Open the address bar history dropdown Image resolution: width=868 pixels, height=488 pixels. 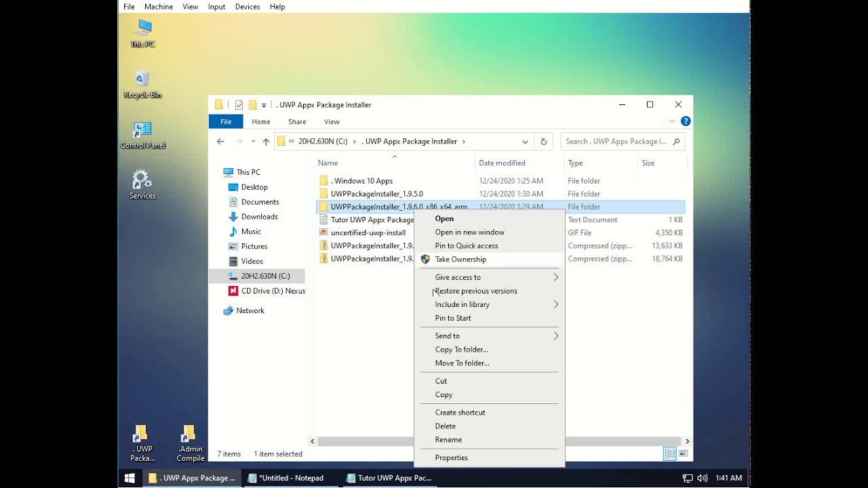coord(525,142)
